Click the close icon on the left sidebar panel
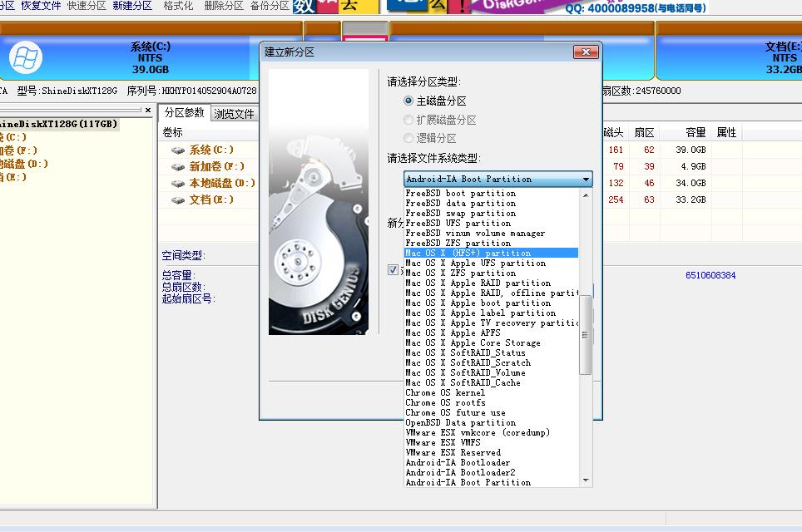This screenshot has width=802, height=532. [150, 110]
